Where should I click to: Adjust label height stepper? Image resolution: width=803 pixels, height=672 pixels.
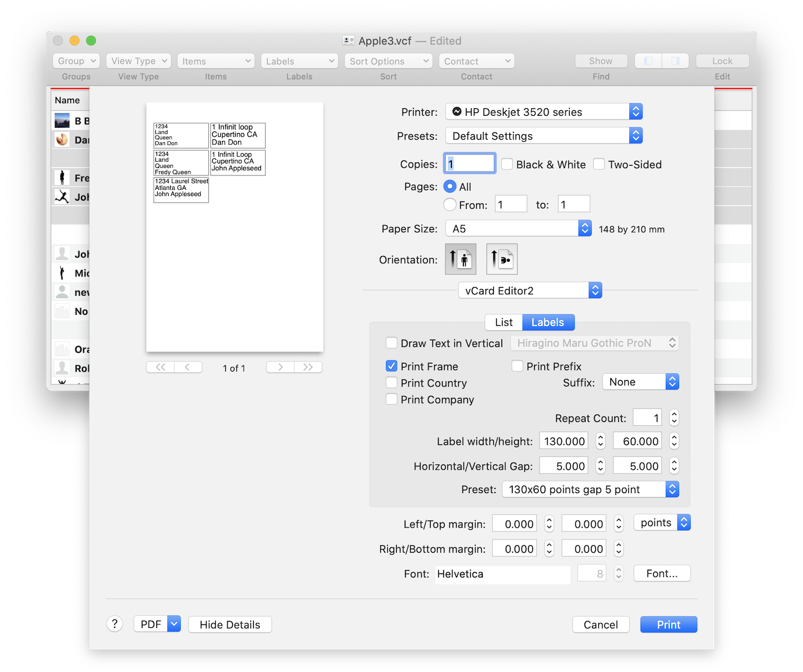tap(675, 441)
